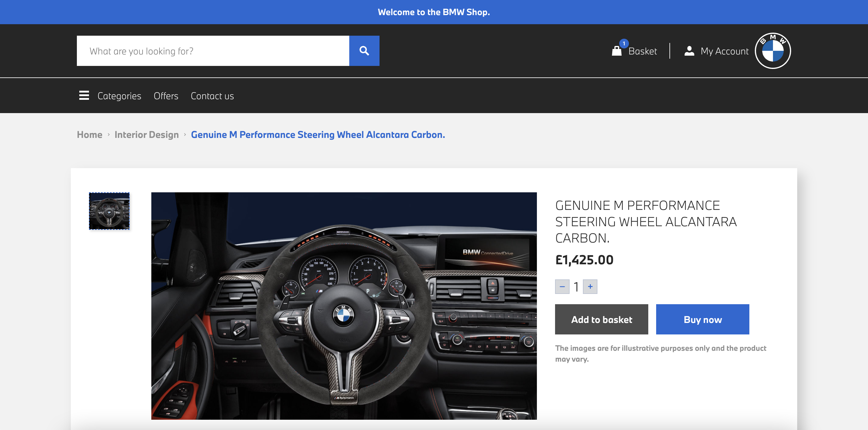
Task: Decrease quantity with the minus button
Action: click(x=562, y=287)
